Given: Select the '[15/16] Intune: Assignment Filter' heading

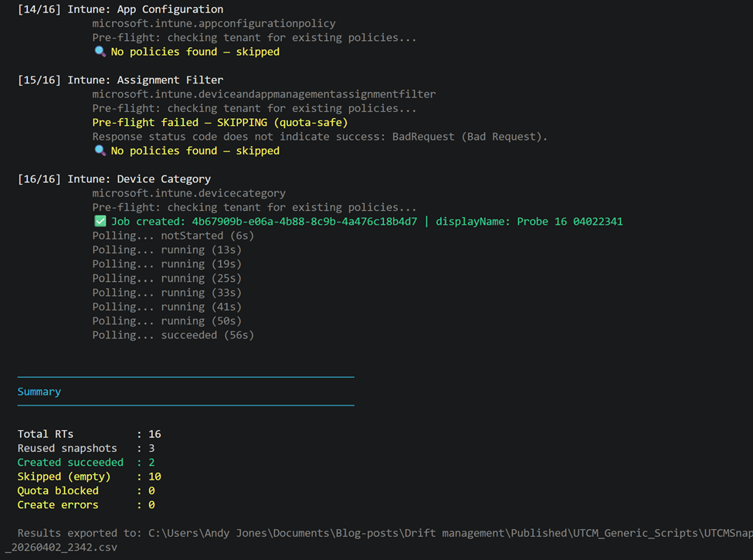Looking at the screenshot, I should [x=120, y=80].
